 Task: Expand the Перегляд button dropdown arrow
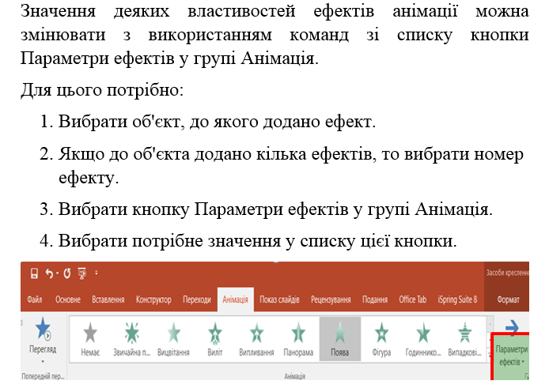pyautogui.click(x=43, y=361)
